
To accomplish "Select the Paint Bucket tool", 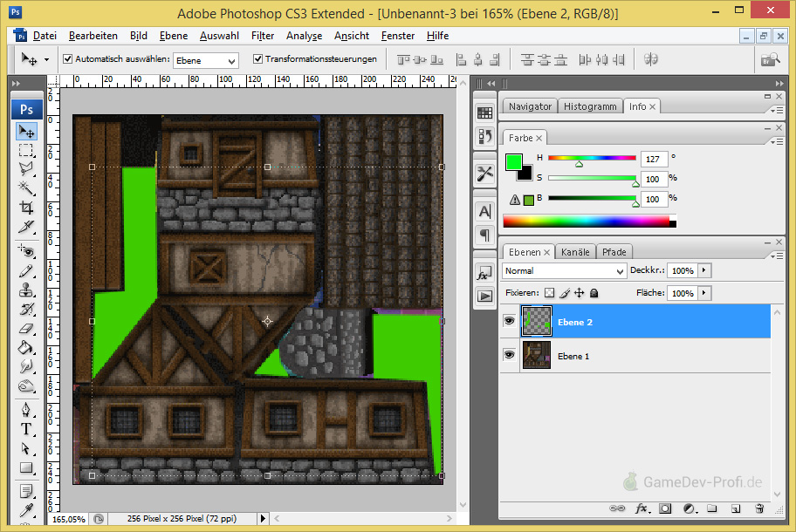I will 26,348.
